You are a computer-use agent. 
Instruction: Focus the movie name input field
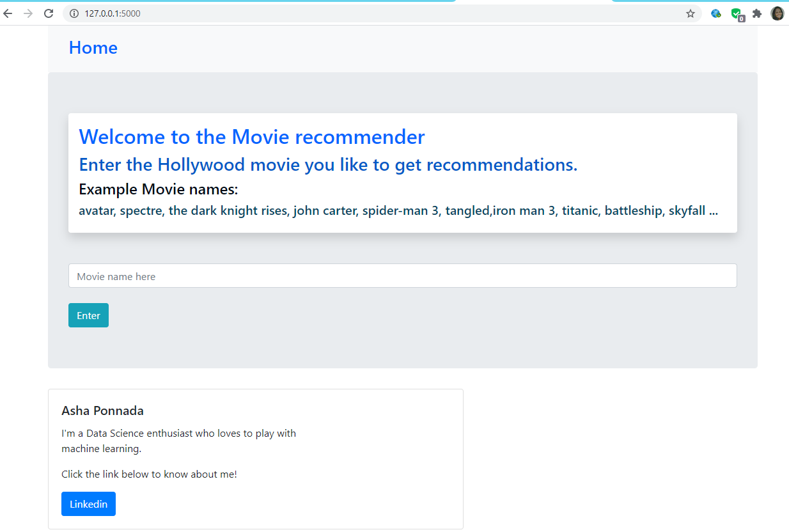tap(402, 276)
